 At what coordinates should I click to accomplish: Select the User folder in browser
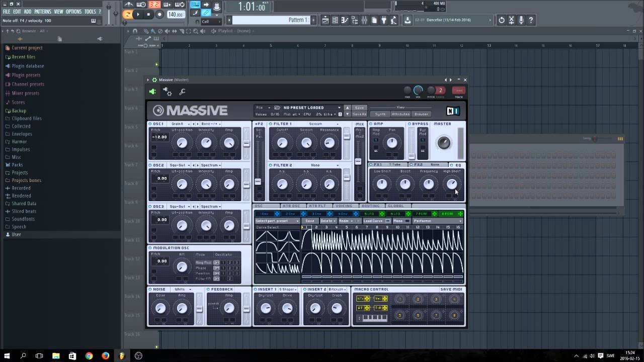tap(17, 234)
